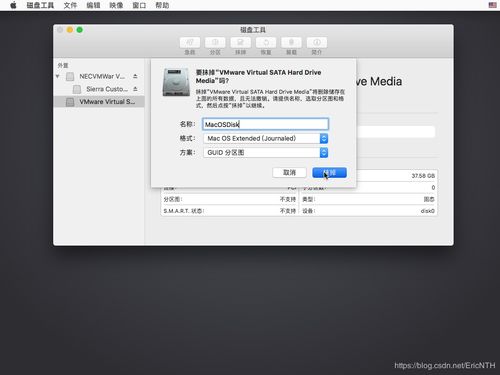This screenshot has width=500, height=375.
Task: Open the 帮助 menu
Action: point(162,5)
